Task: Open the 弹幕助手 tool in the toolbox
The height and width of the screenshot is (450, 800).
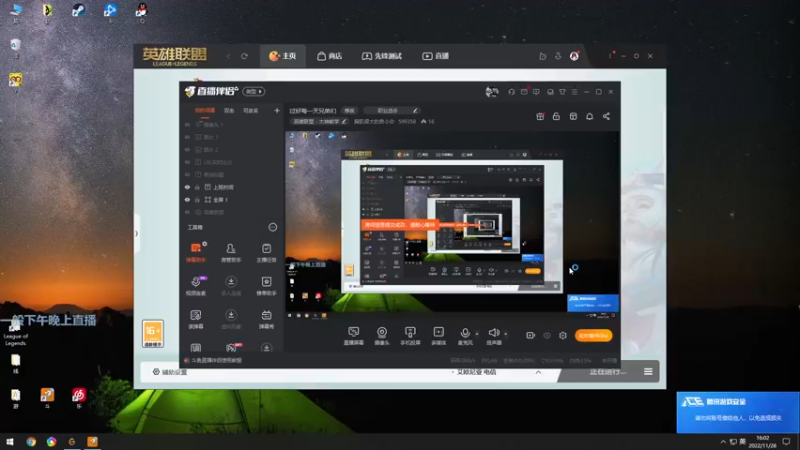Action: pyautogui.click(x=196, y=253)
